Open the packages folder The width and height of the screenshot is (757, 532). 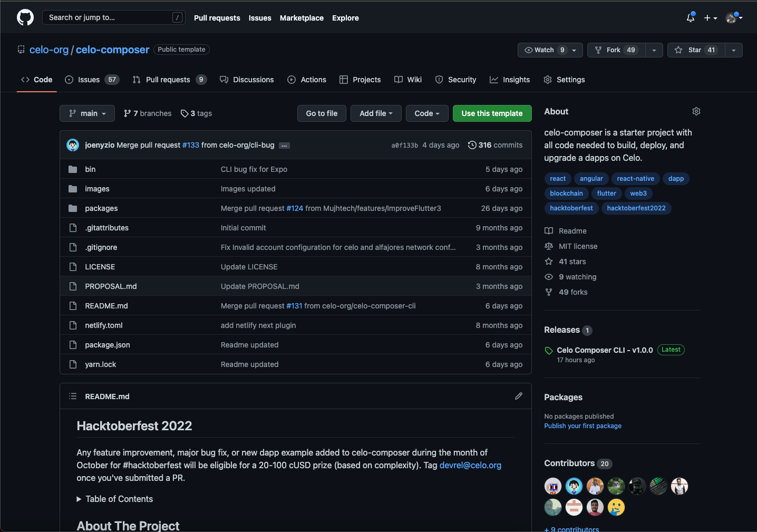coord(101,208)
